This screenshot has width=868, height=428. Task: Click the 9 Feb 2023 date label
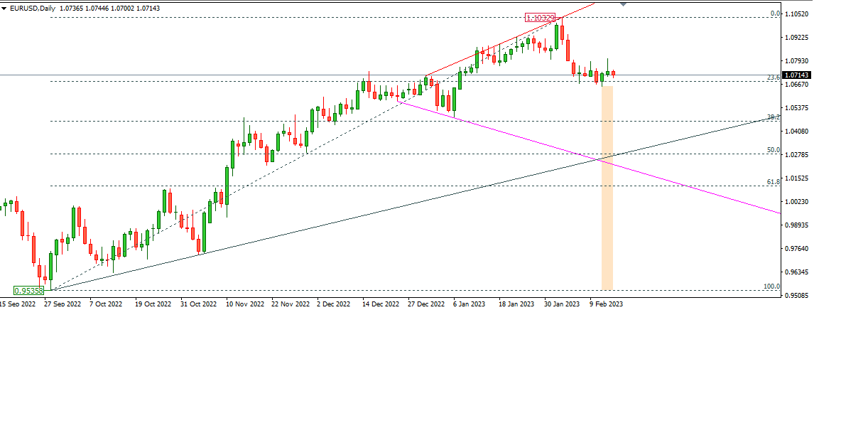606,304
